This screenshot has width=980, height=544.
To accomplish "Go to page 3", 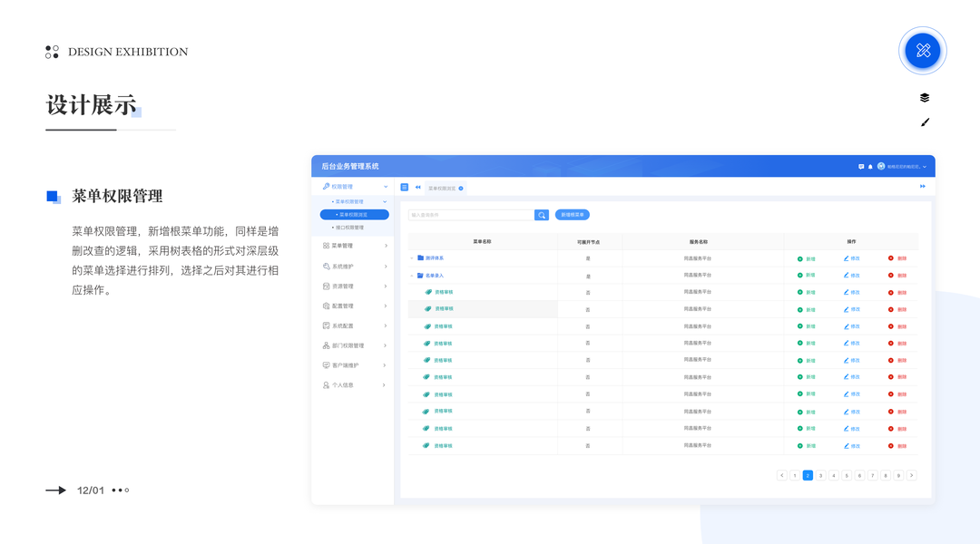I will 820,476.
